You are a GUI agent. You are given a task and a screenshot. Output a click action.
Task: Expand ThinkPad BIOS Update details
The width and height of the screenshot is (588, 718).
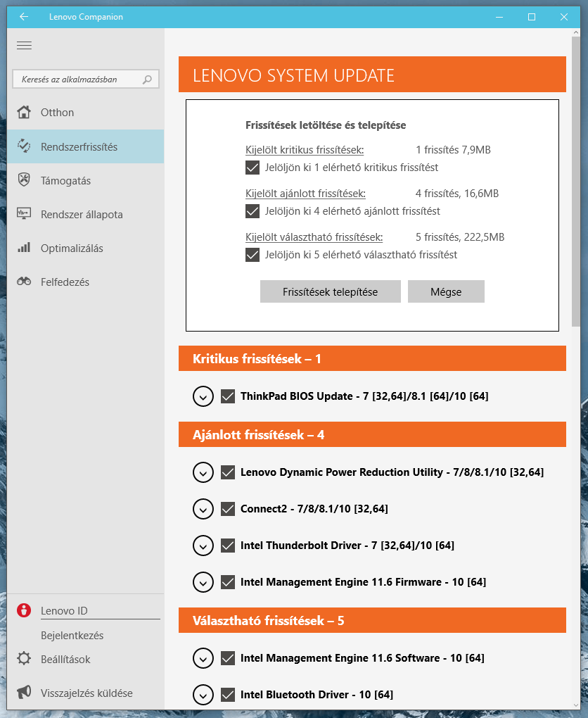[203, 396]
